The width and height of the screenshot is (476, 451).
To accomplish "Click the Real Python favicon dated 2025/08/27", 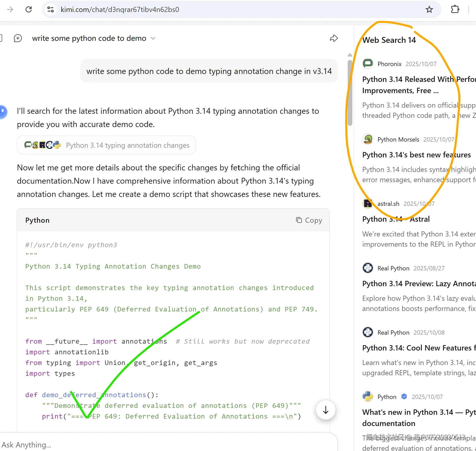I will (x=368, y=268).
